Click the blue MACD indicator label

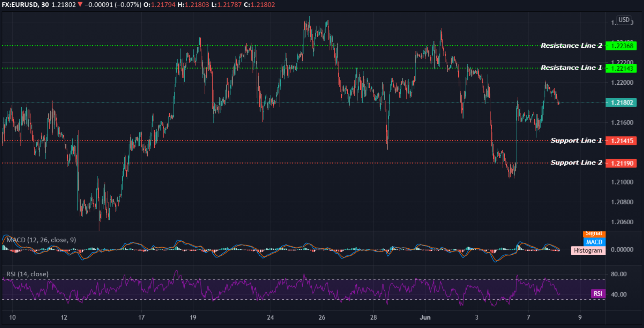(x=594, y=242)
